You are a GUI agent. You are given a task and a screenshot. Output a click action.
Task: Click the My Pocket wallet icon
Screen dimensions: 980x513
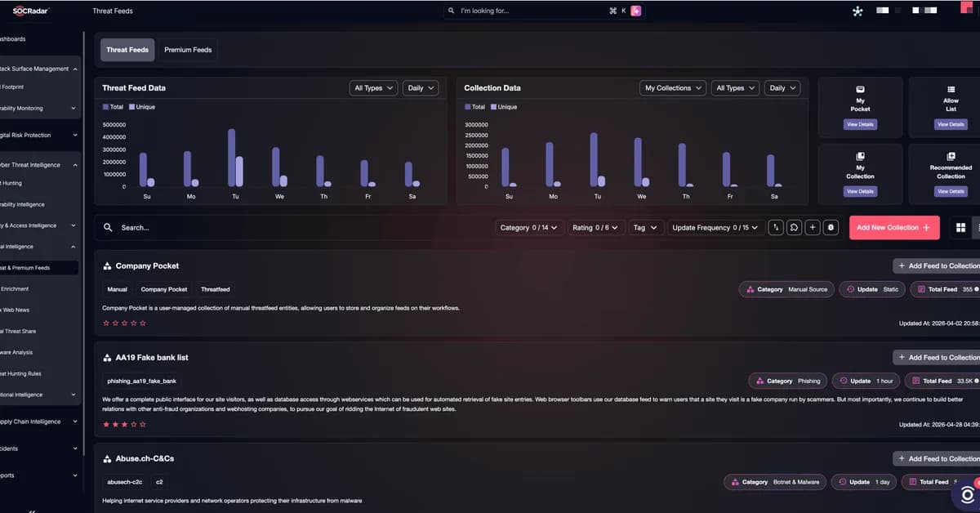(x=860, y=89)
